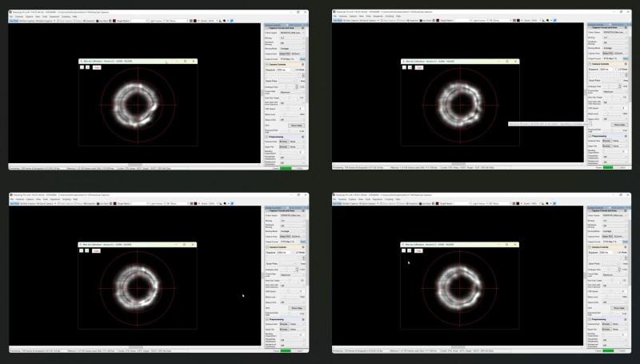Click the plus button in top-right collimation window
The height and width of the screenshot is (364, 640).
[x=410, y=67]
